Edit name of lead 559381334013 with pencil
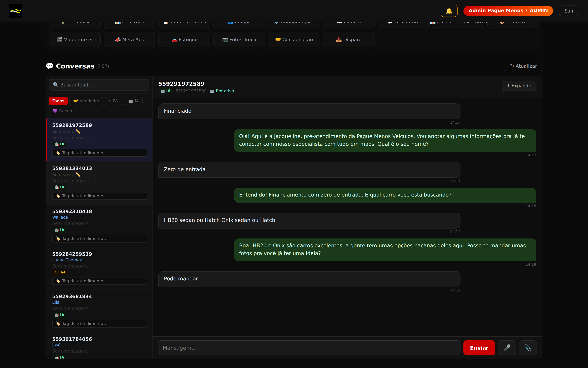Screen dimensions: 588x368 (78, 174)
